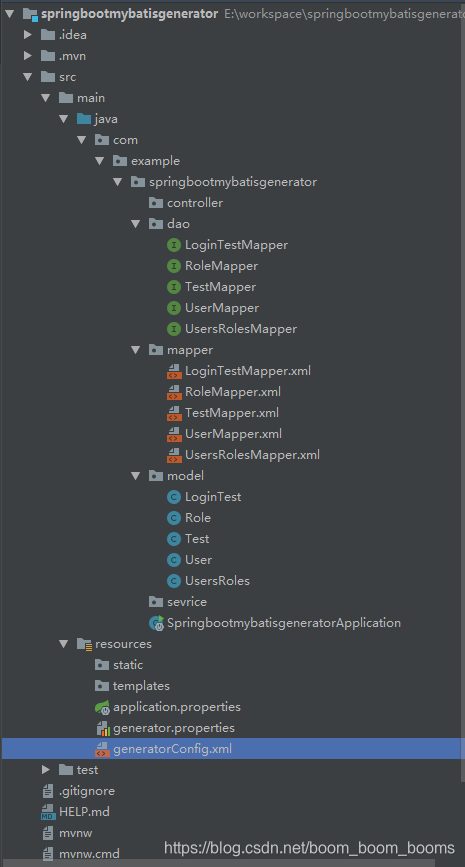Select the RoleMapper interface name
The image size is (465, 867).
222,266
